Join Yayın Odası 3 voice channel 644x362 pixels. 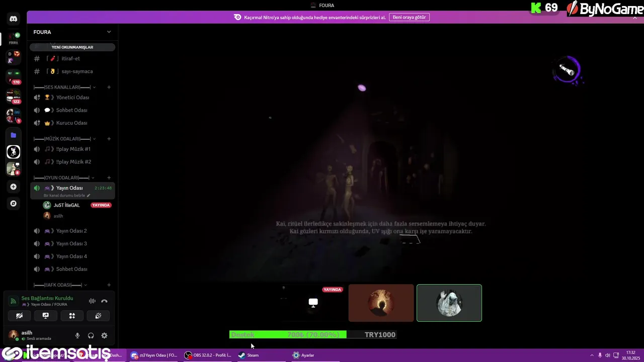[x=72, y=243]
